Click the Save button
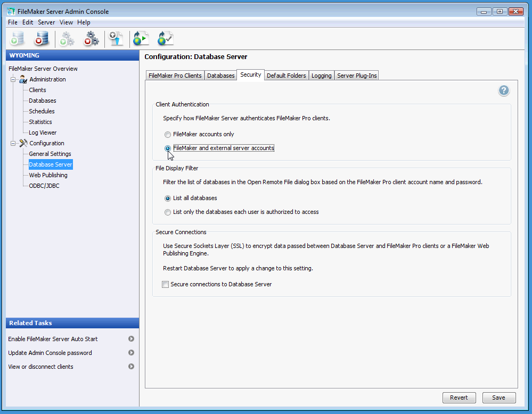 (498, 398)
